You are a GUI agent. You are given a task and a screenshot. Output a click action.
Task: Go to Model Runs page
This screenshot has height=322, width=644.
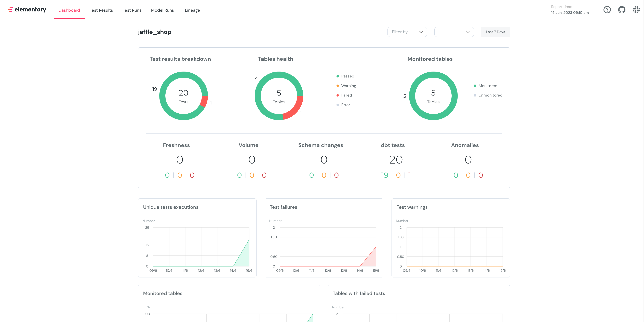tap(162, 10)
